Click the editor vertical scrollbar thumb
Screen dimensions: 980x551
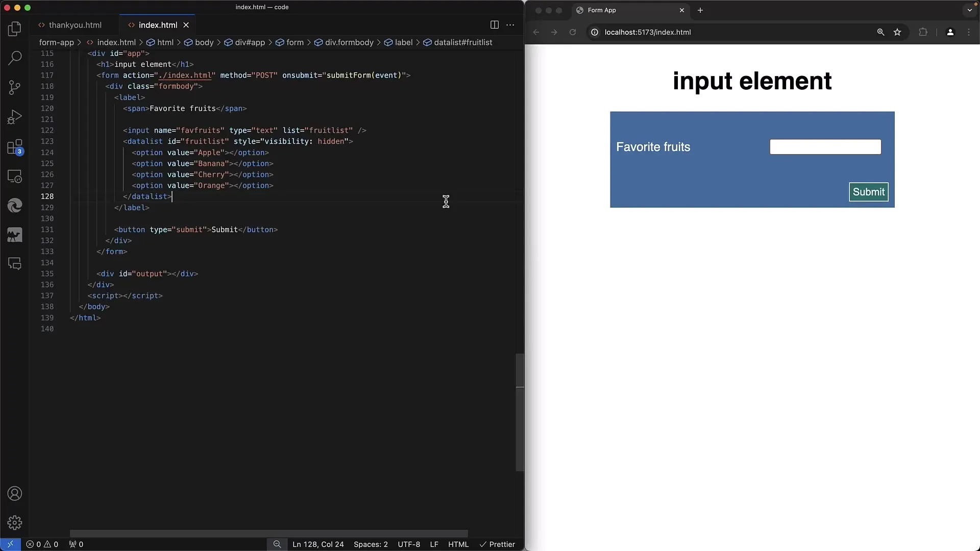tap(520, 412)
